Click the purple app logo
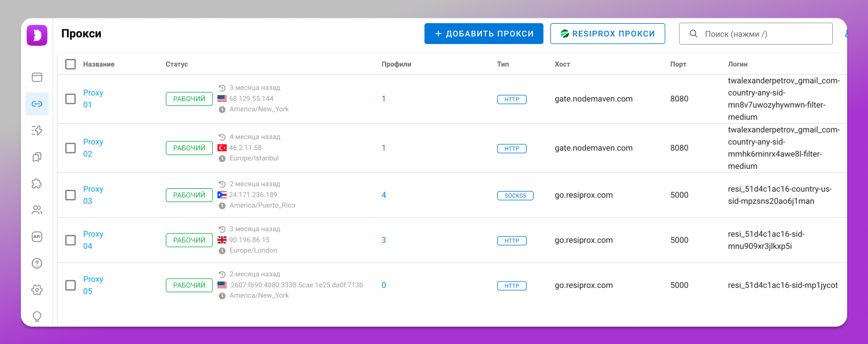 click(37, 35)
